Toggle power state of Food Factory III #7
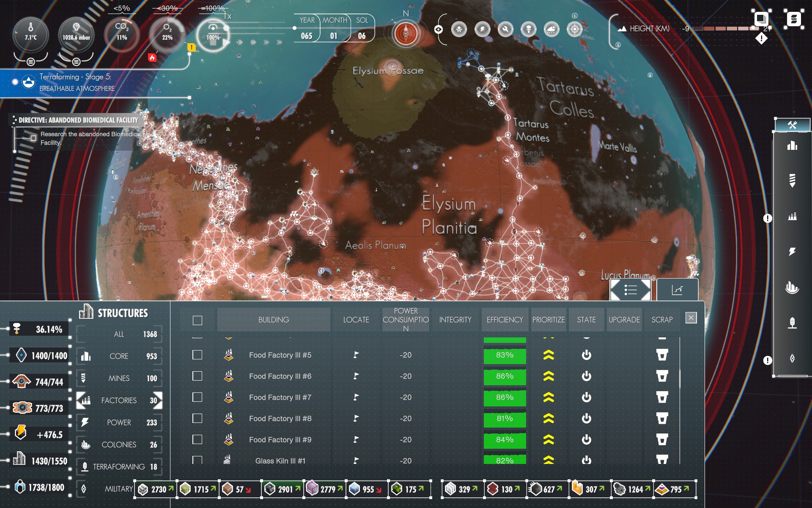 pyautogui.click(x=586, y=397)
